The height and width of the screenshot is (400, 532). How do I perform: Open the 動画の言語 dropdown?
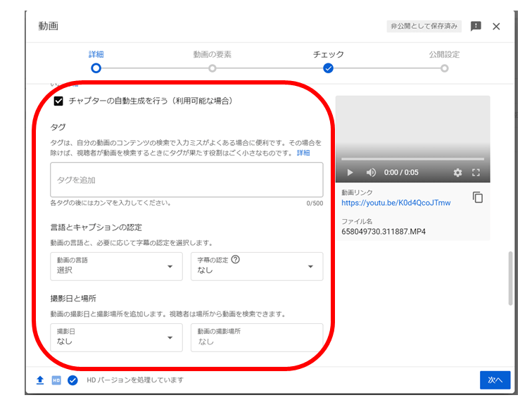click(116, 266)
